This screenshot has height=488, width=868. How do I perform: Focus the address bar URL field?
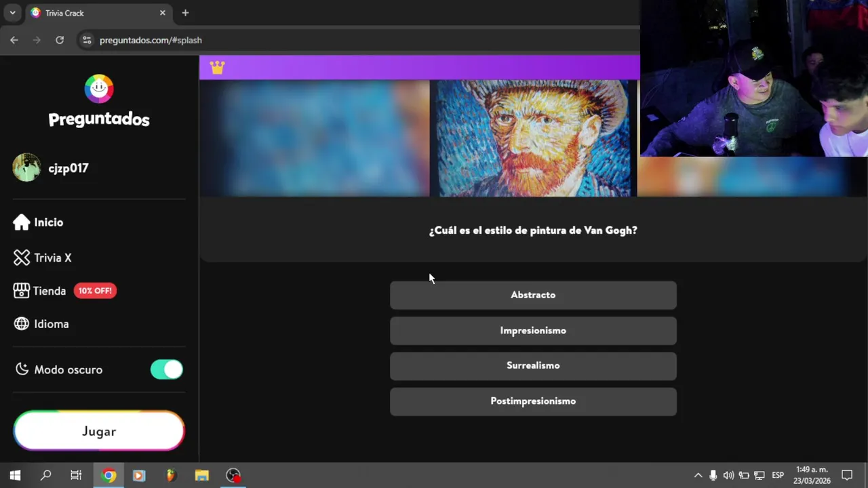pyautogui.click(x=366, y=40)
